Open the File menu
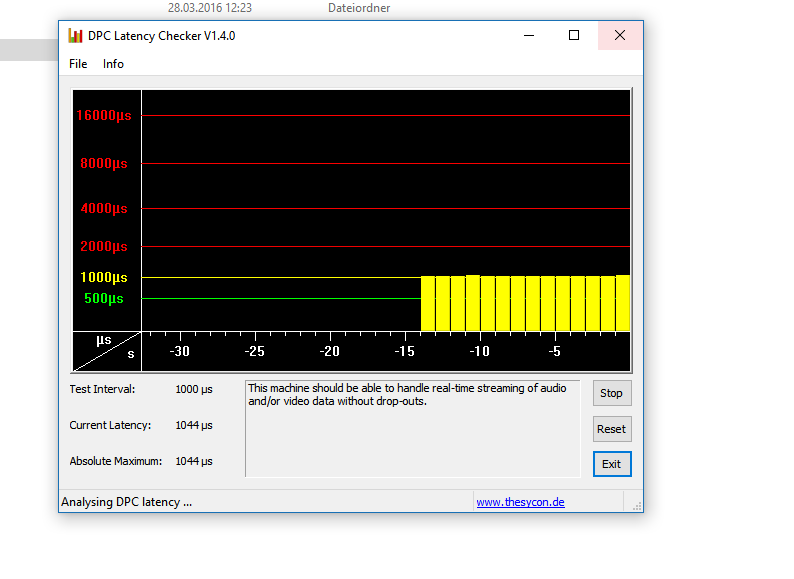794x579 pixels. tap(78, 64)
